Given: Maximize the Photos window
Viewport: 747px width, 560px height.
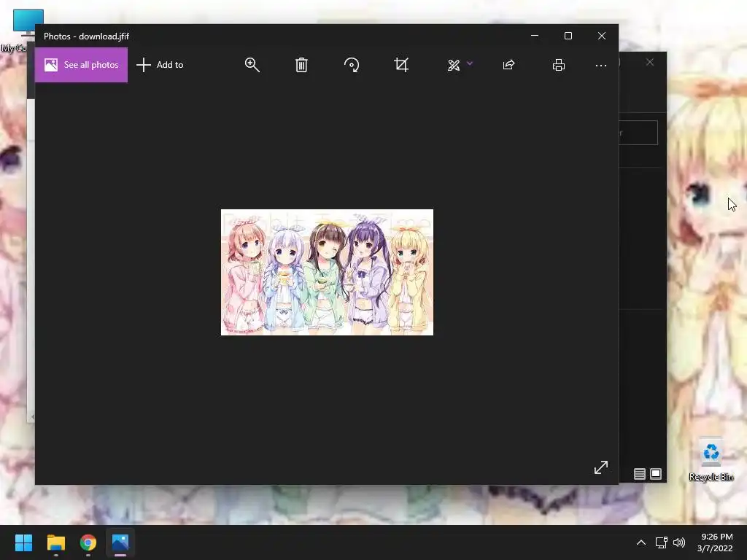Looking at the screenshot, I should [x=568, y=36].
